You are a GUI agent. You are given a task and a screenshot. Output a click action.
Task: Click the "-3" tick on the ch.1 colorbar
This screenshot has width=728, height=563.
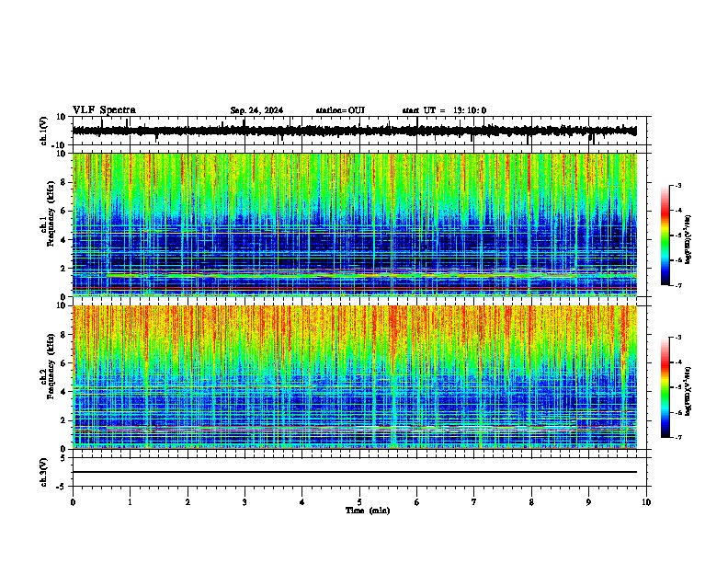tap(678, 185)
